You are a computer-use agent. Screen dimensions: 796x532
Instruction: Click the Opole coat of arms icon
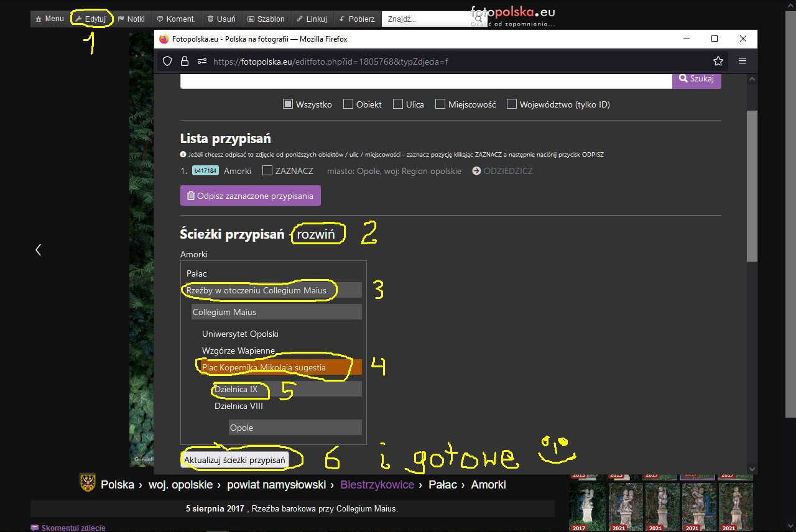88,484
